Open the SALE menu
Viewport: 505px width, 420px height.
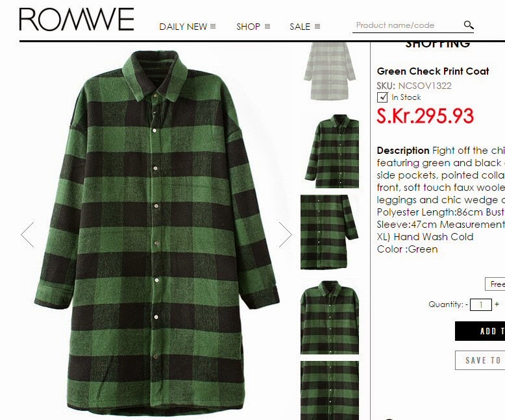(300, 27)
